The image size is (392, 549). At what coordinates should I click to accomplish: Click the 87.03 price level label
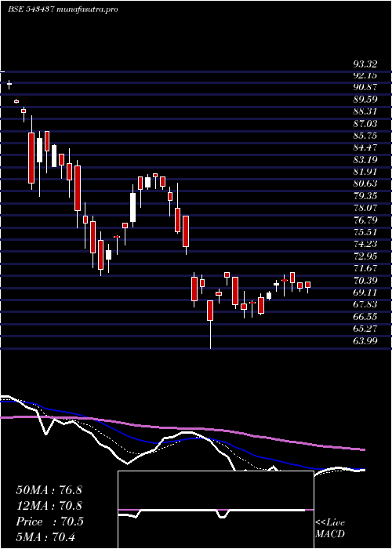(x=365, y=124)
